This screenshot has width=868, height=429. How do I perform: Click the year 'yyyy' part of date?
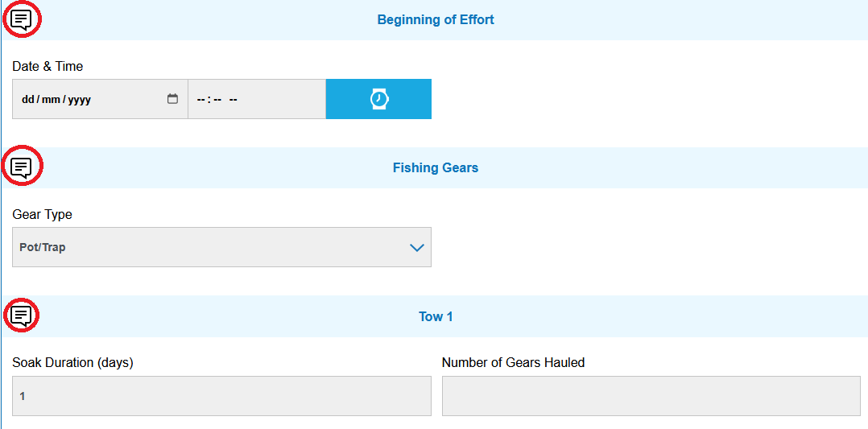click(79, 100)
